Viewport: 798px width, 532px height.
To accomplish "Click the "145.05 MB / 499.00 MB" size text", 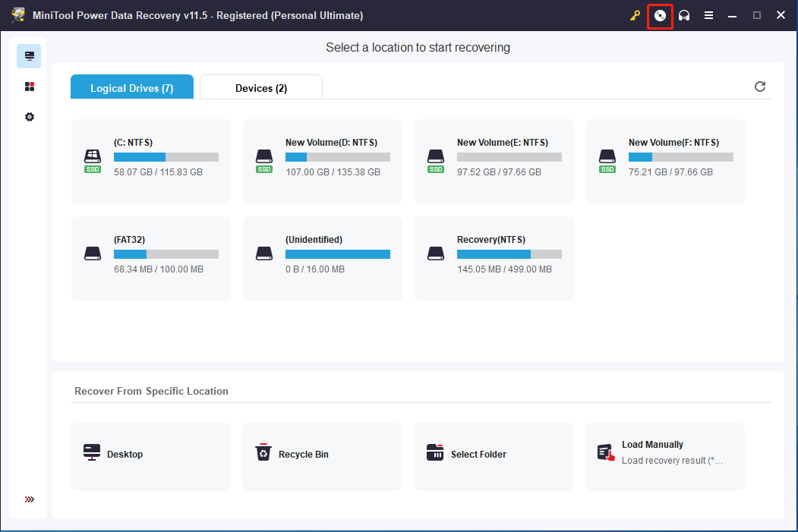I will [x=504, y=269].
